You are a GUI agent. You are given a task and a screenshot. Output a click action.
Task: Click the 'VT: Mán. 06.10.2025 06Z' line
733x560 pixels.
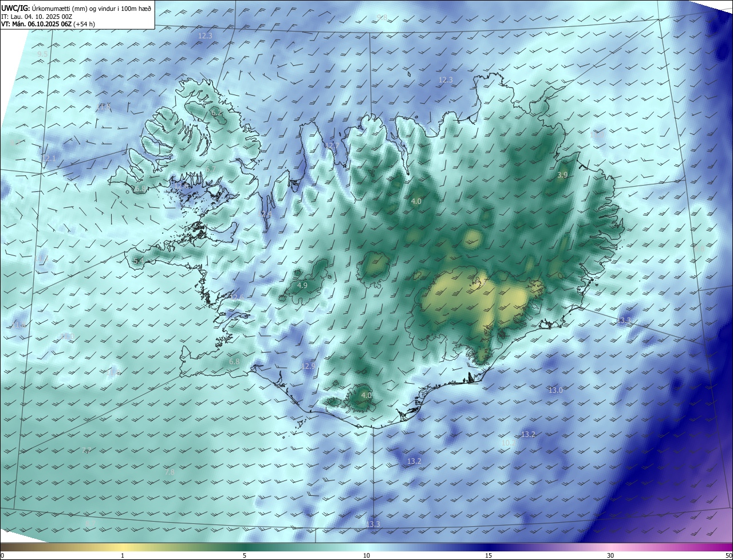(37, 24)
